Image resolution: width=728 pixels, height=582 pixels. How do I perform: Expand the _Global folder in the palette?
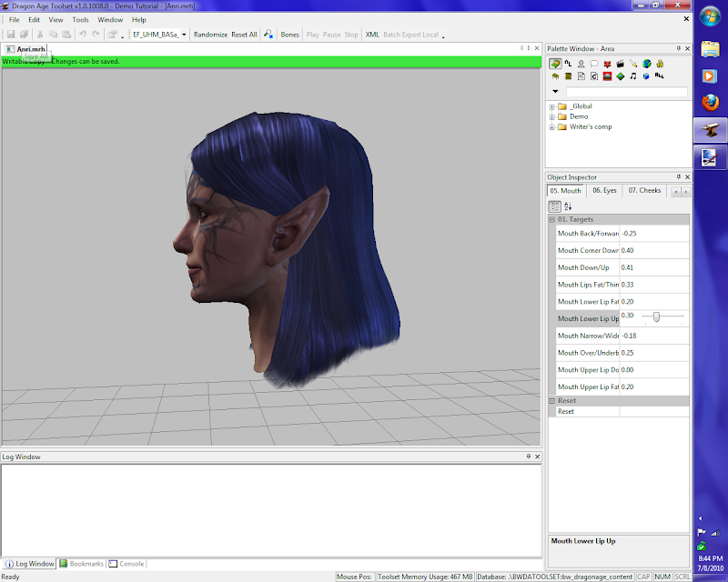[x=551, y=106]
